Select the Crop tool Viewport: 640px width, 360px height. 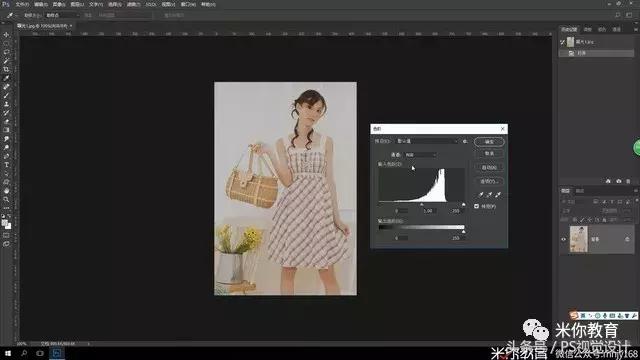6,69
